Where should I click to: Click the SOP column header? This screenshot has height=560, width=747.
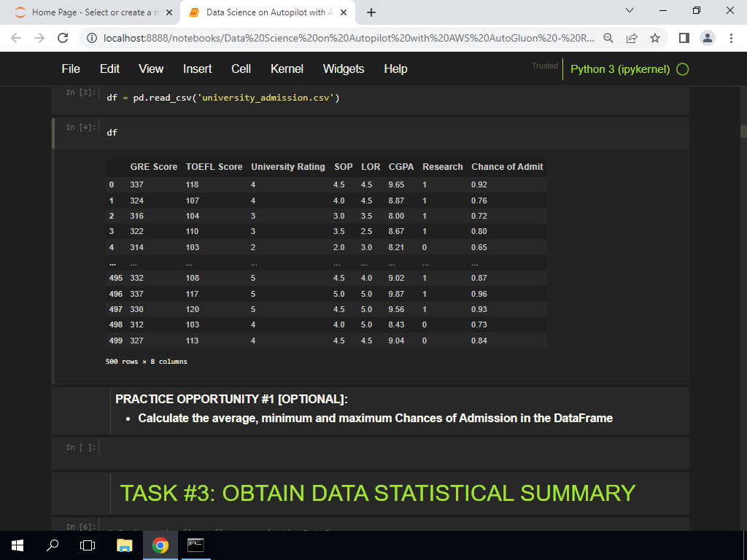pyautogui.click(x=344, y=167)
